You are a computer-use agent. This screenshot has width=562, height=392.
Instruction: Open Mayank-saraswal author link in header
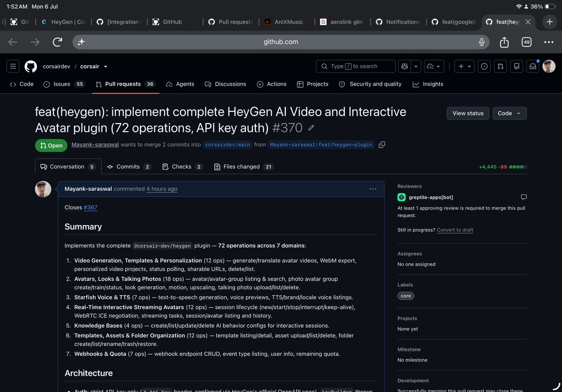[95, 145]
